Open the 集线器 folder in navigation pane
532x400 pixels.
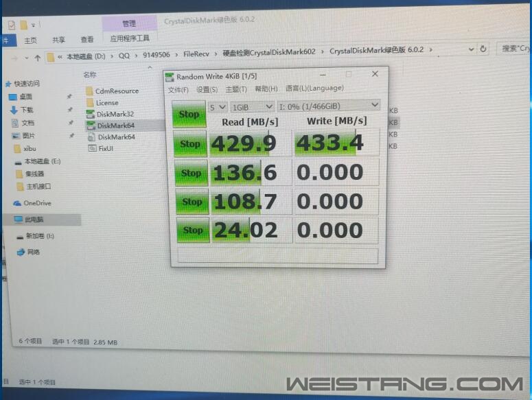tap(30, 174)
